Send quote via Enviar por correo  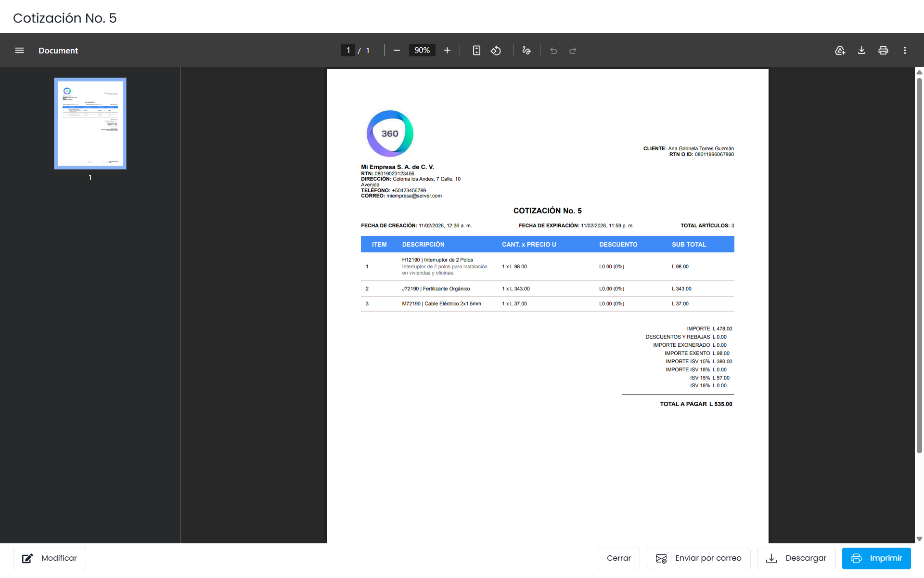[x=699, y=558]
